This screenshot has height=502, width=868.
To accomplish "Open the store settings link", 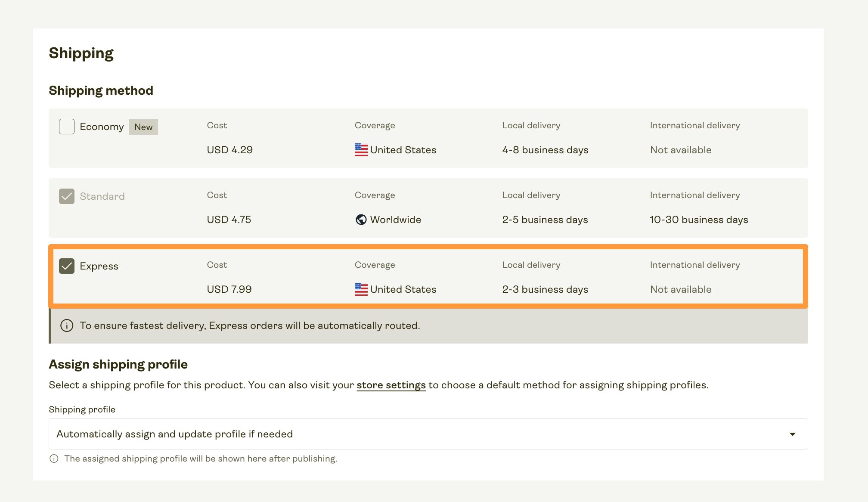I will 391,385.
